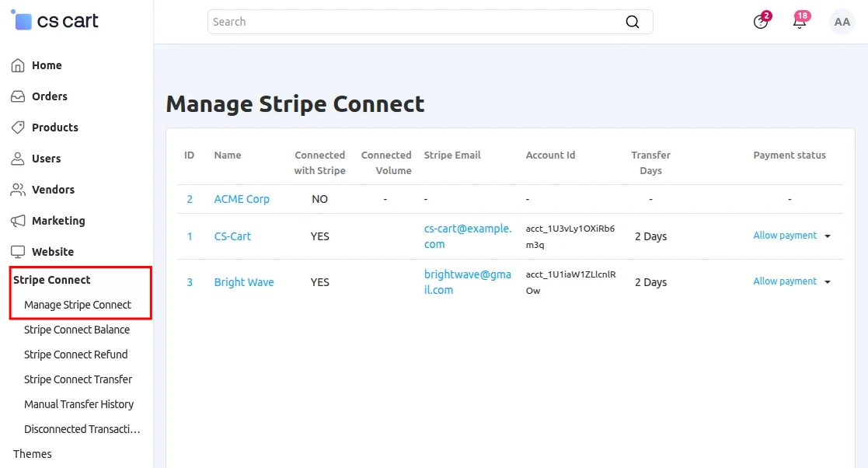Image resolution: width=868 pixels, height=468 pixels.
Task: Click the Name column header
Action: tap(228, 155)
